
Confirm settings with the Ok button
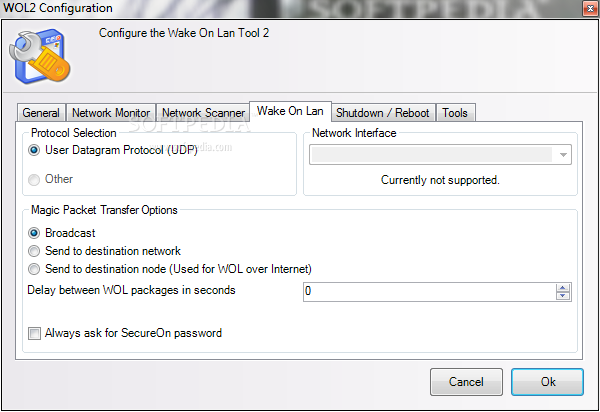point(548,382)
